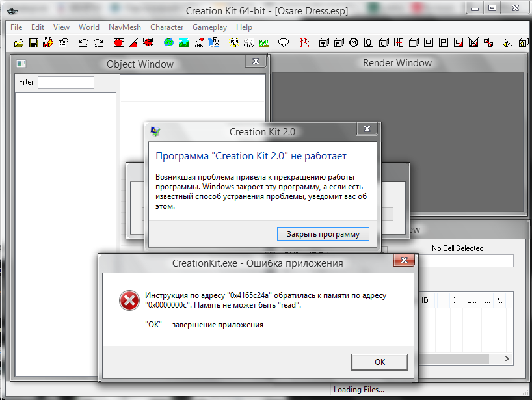
Task: Open the Character menu
Action: tap(166, 27)
